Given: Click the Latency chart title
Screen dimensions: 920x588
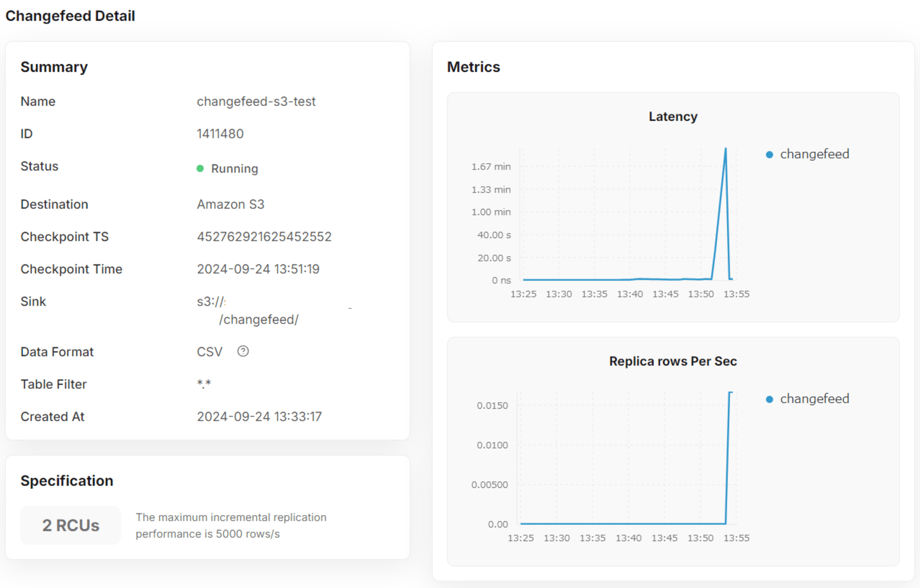Looking at the screenshot, I should [673, 117].
